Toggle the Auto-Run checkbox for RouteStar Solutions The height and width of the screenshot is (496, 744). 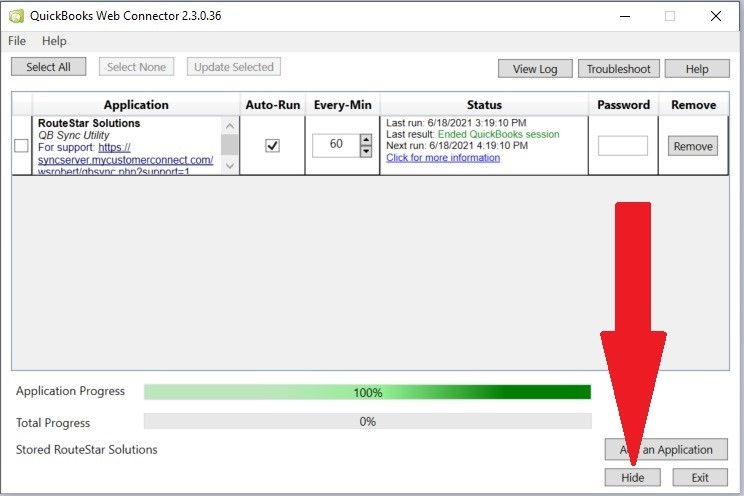click(272, 145)
